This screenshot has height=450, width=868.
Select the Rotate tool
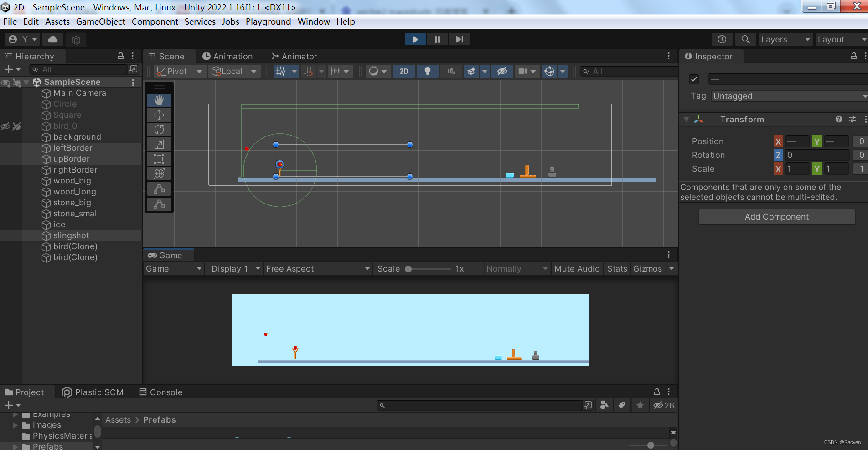pos(159,130)
